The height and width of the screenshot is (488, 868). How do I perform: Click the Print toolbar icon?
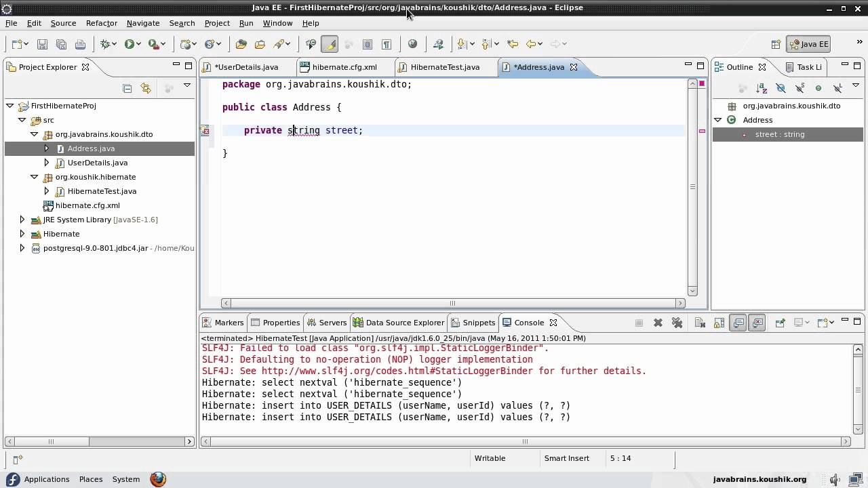[x=80, y=44]
